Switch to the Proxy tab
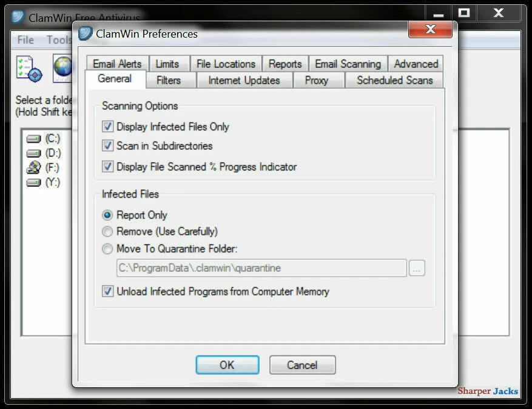 tap(318, 79)
